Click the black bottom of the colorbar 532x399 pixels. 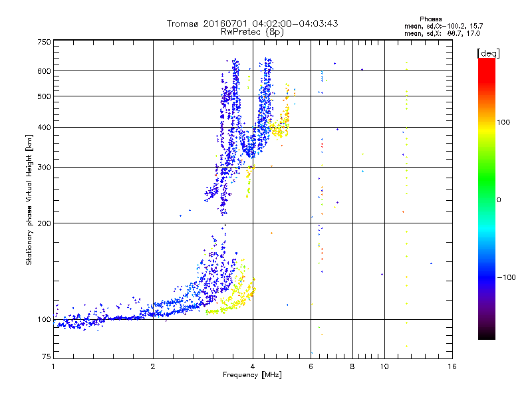pyautogui.click(x=487, y=335)
